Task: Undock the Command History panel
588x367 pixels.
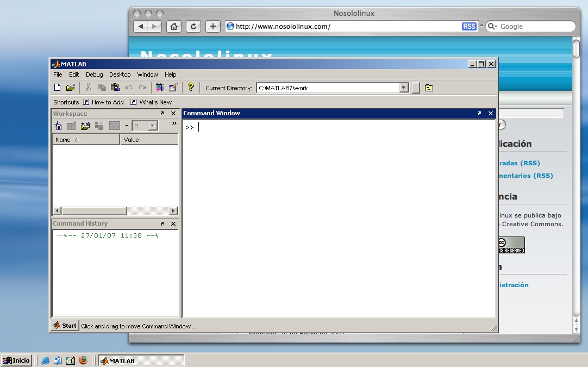Action: click(162, 223)
